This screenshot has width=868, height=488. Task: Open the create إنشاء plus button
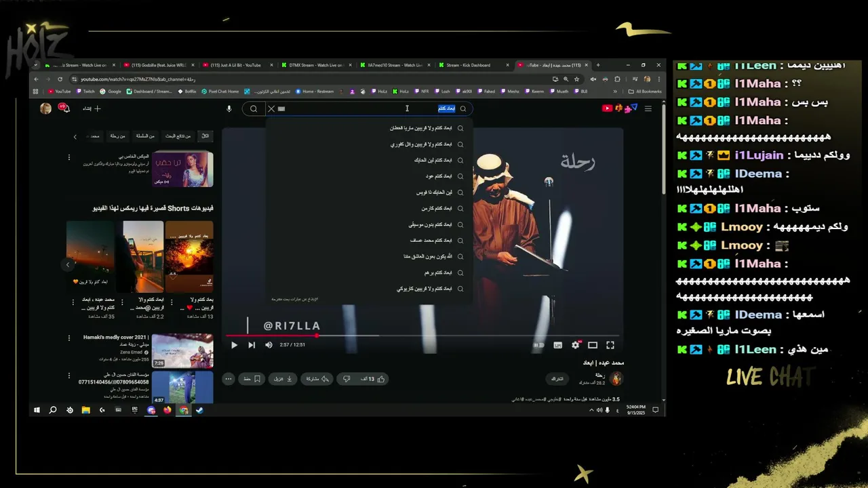click(x=92, y=108)
